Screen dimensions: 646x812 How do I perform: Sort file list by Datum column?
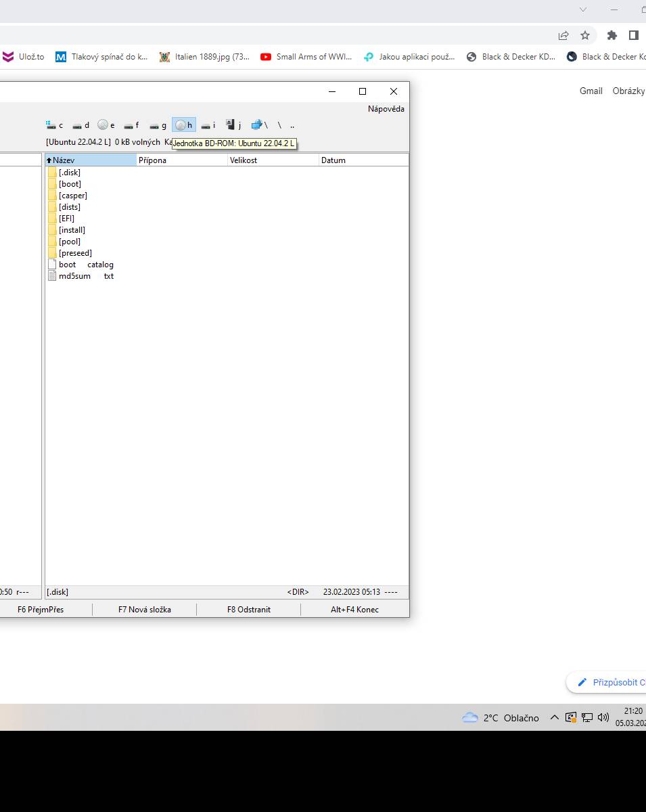pyautogui.click(x=363, y=160)
